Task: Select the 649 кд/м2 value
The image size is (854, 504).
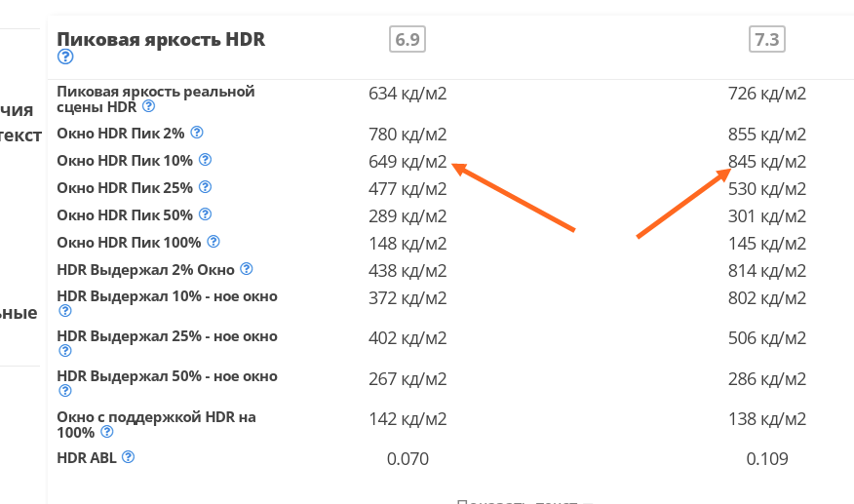Action: (x=408, y=161)
